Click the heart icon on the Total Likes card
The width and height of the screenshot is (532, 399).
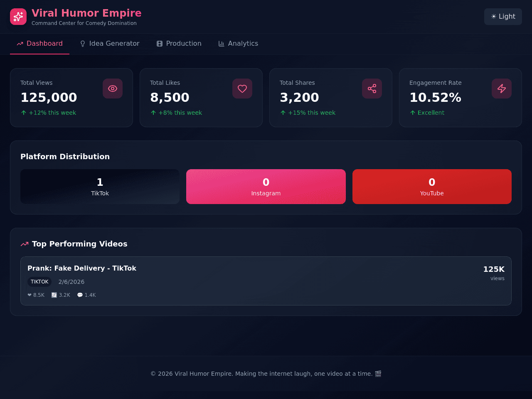(x=242, y=89)
